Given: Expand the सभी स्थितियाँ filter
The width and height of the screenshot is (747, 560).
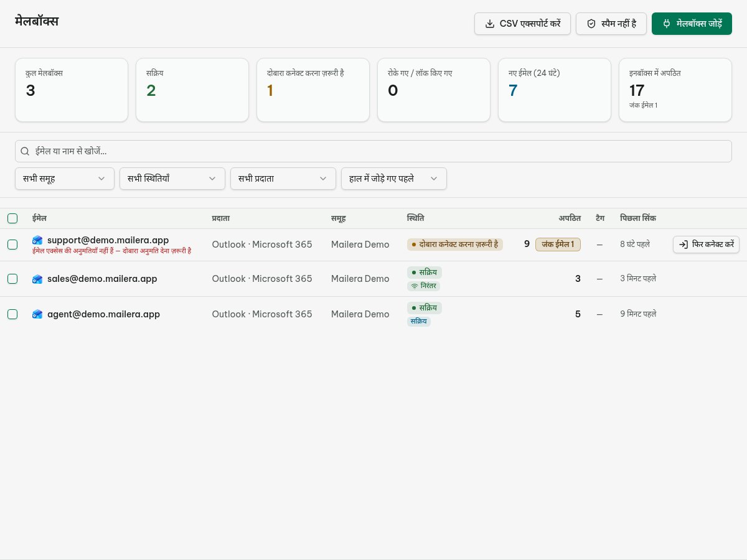Looking at the screenshot, I should point(172,179).
